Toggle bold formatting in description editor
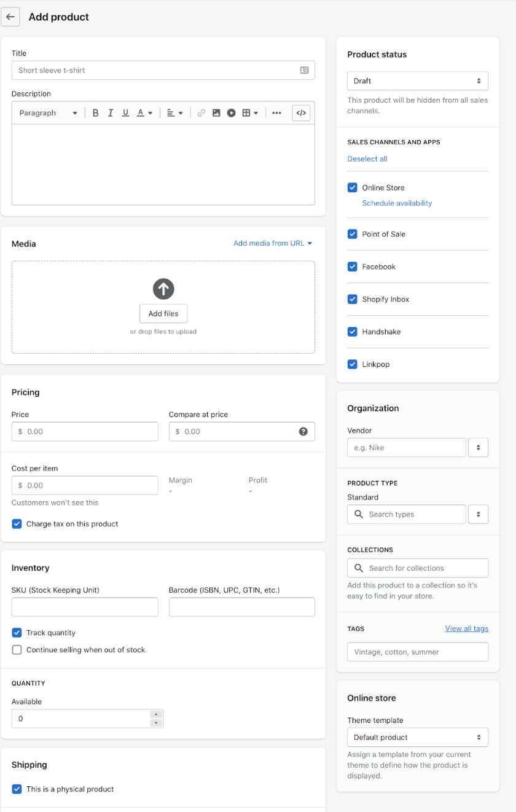This screenshot has width=516, height=812. [96, 113]
